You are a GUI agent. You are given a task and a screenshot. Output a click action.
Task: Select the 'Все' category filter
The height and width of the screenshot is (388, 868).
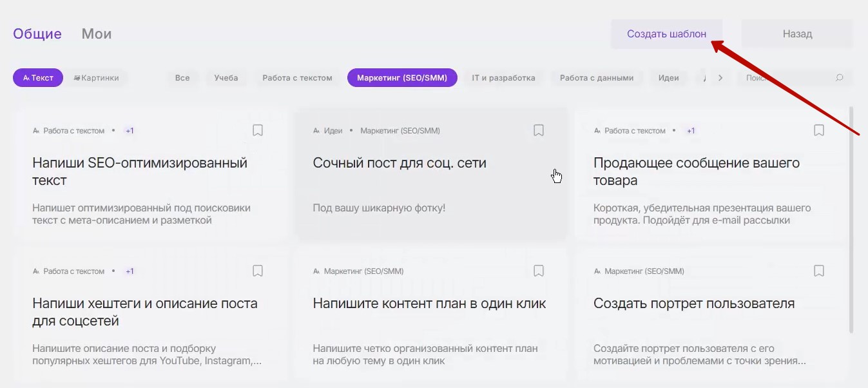(x=182, y=78)
